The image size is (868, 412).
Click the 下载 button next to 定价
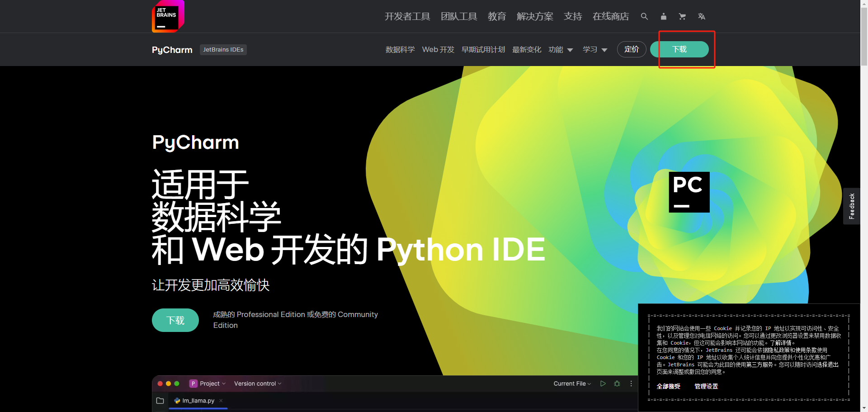pos(679,49)
